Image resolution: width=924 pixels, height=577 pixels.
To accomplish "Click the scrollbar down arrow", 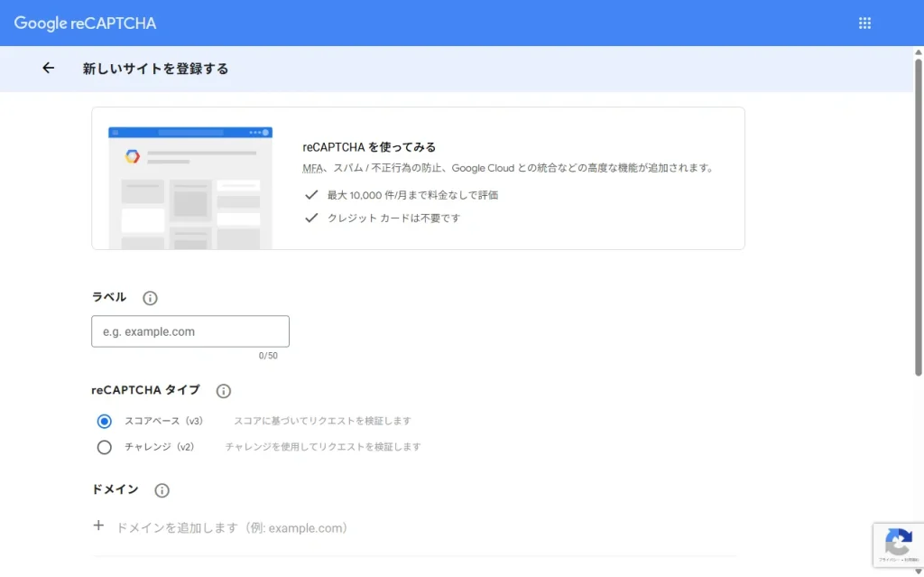I will [x=918, y=571].
